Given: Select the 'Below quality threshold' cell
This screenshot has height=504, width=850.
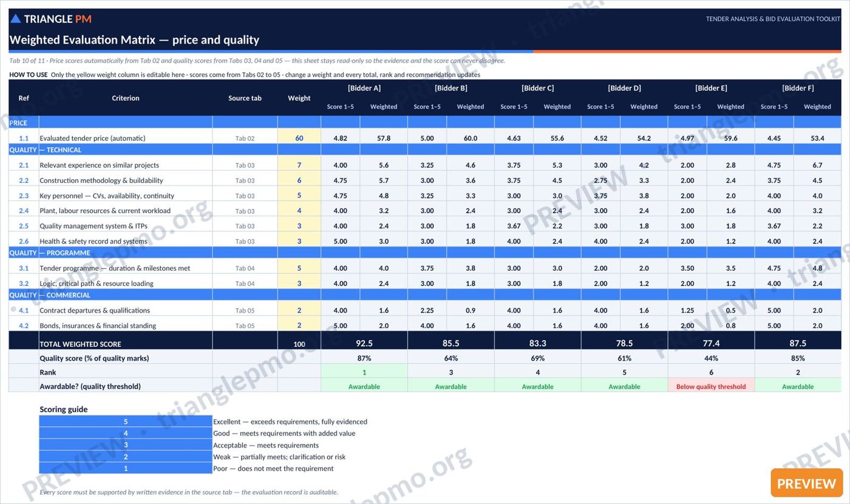Looking at the screenshot, I should [711, 386].
